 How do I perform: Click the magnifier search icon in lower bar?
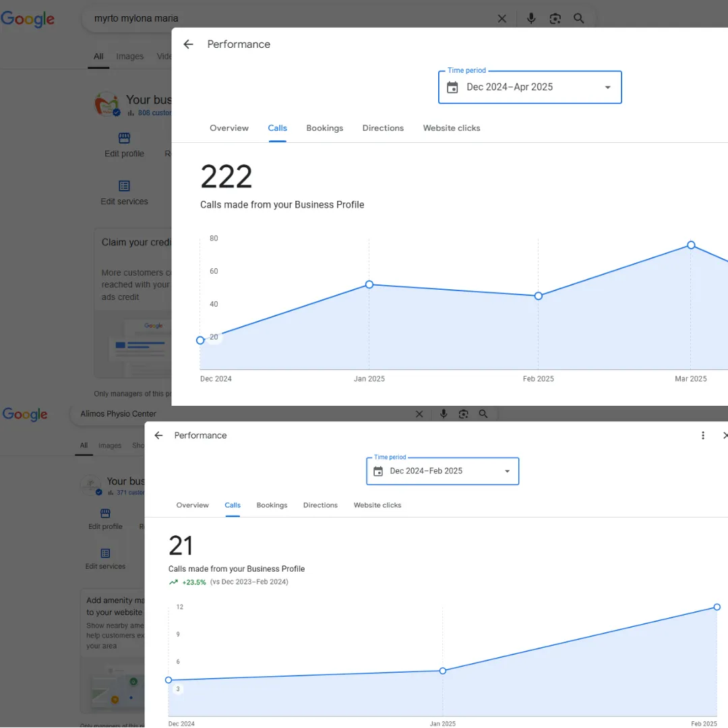(483, 414)
